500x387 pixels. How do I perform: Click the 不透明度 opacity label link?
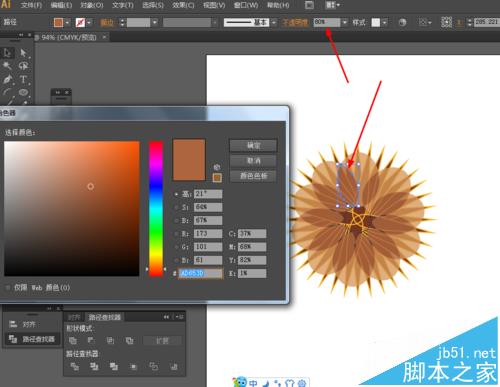(x=295, y=23)
